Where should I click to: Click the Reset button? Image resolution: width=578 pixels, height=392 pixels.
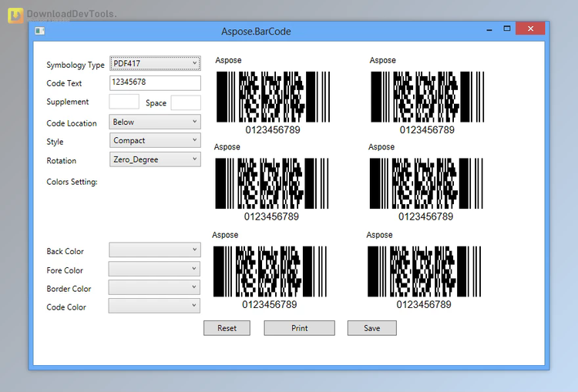227,328
